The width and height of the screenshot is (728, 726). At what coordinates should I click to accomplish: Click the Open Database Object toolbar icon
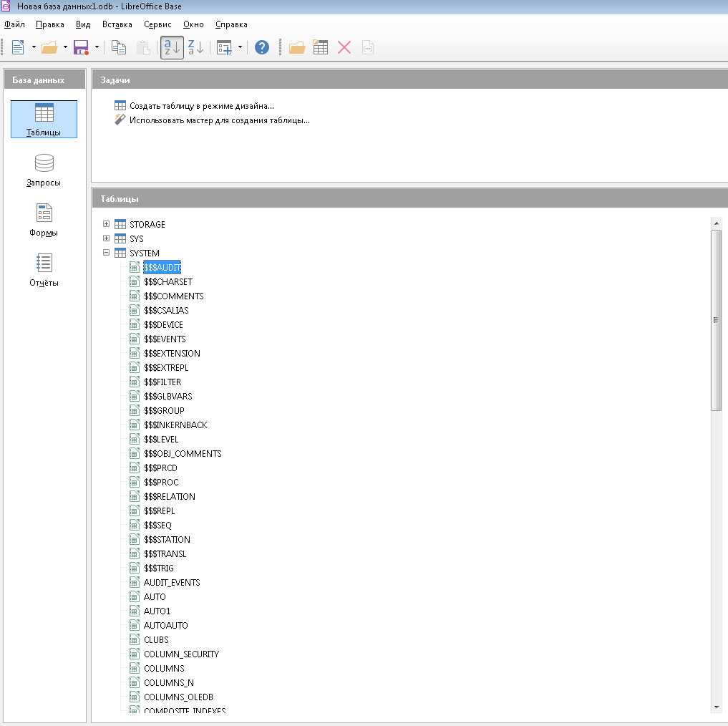(x=296, y=48)
